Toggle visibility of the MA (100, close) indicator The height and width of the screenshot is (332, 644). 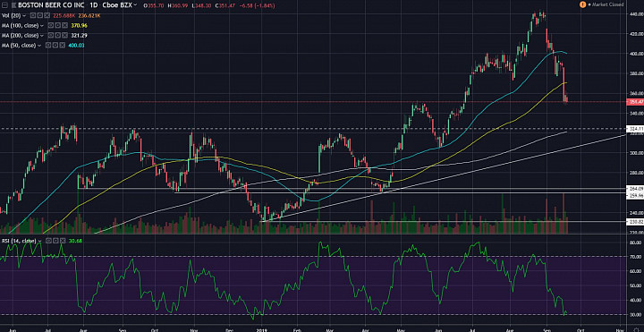tap(50, 25)
